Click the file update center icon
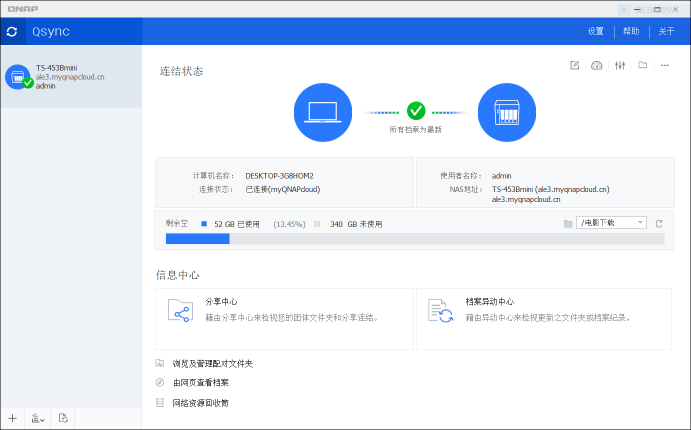 tap(440, 311)
